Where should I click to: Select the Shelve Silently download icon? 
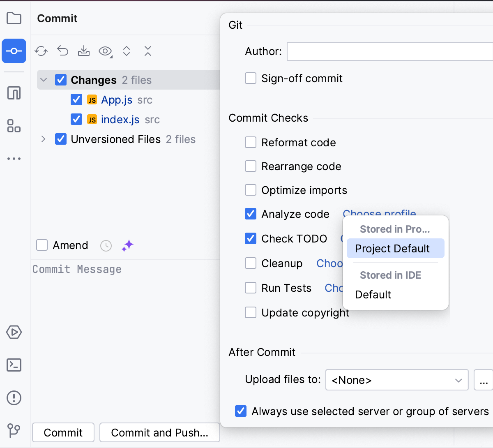click(83, 51)
